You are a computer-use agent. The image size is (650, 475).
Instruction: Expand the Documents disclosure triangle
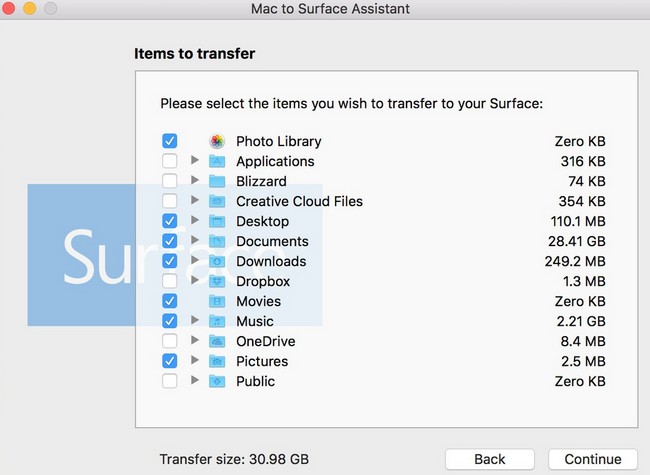(x=195, y=241)
